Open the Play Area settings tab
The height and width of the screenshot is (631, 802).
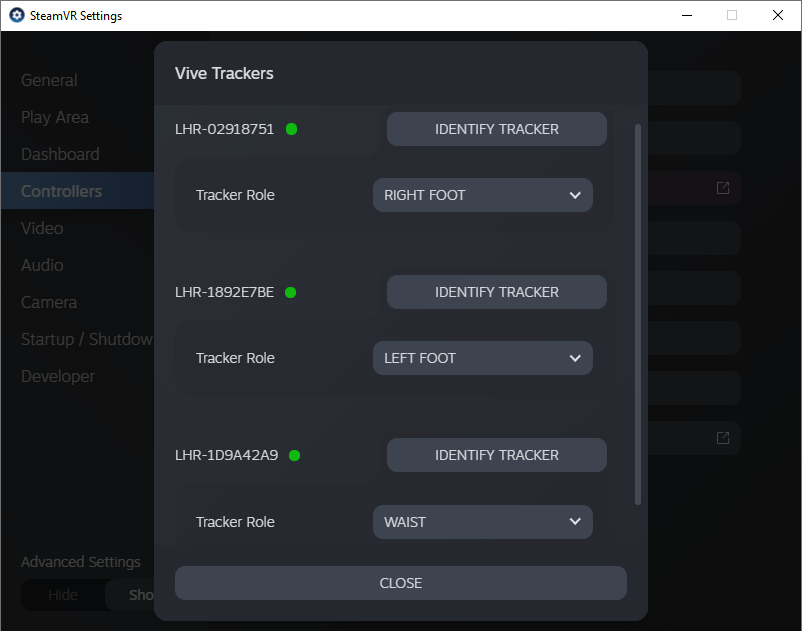(x=55, y=117)
